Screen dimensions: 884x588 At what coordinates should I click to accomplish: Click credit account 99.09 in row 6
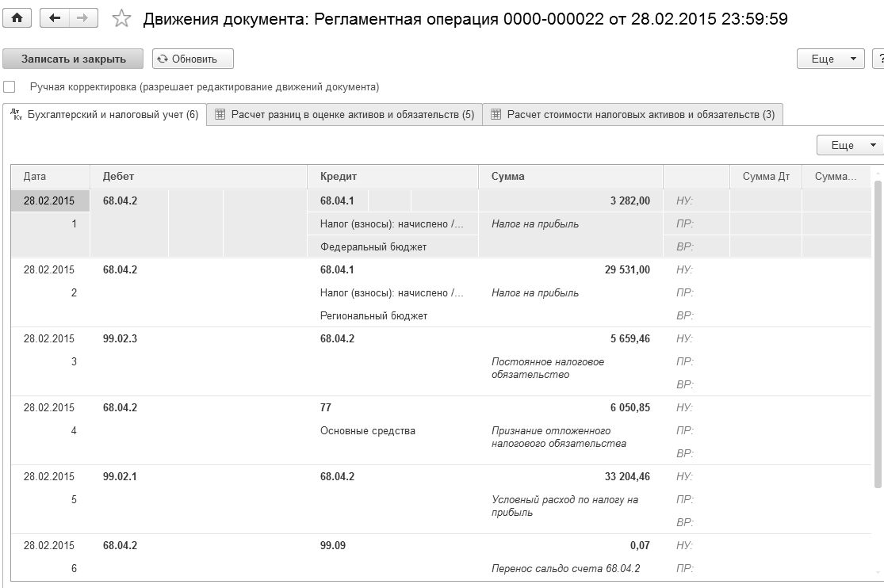333,545
